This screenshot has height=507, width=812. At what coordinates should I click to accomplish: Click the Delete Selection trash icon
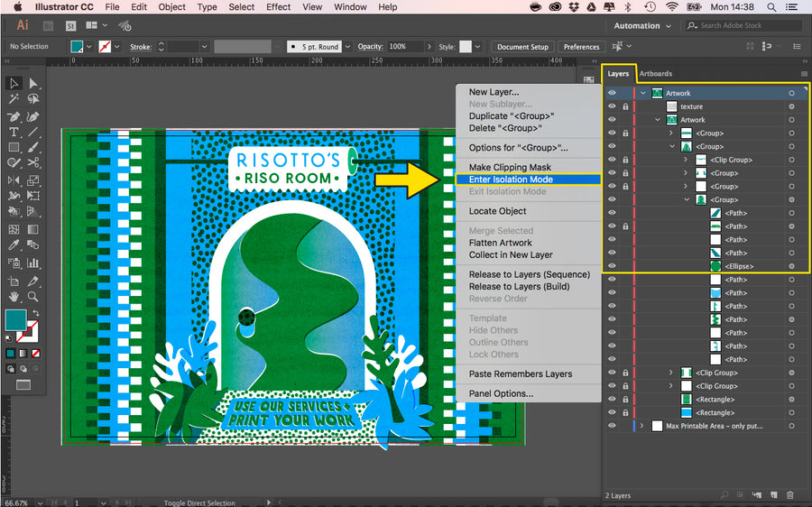[x=790, y=495]
